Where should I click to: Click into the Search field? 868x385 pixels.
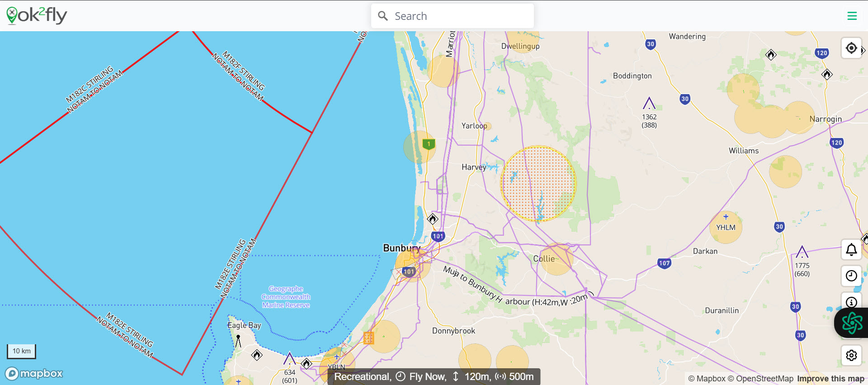pos(453,16)
